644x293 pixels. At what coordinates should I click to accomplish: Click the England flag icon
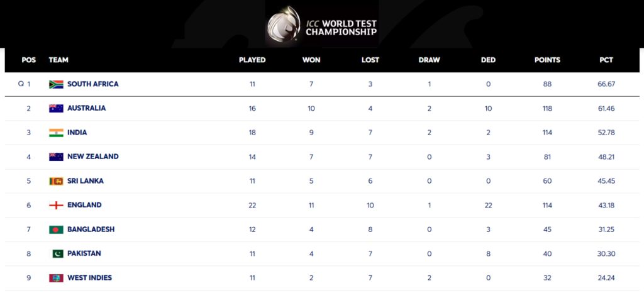point(56,205)
